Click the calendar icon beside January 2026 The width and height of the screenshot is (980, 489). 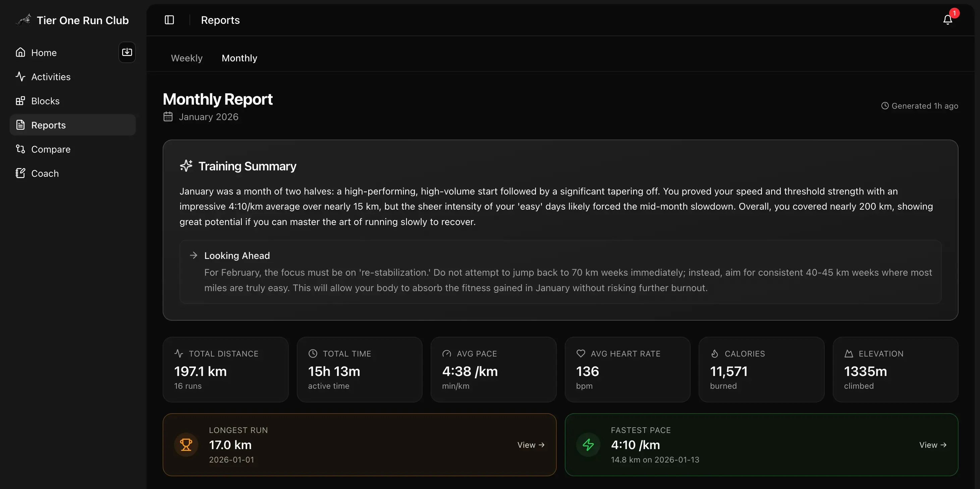(x=168, y=116)
